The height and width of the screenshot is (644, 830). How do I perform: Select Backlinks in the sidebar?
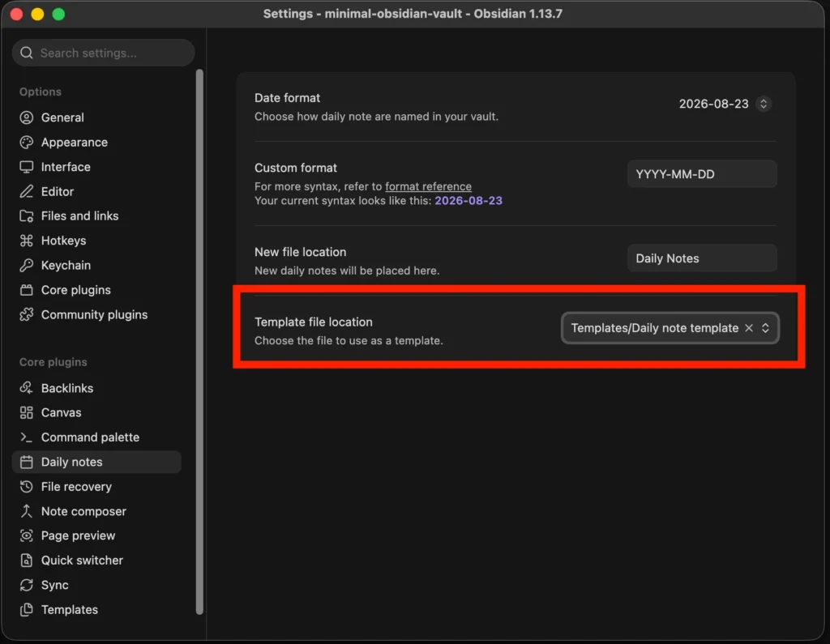pyautogui.click(x=96, y=388)
